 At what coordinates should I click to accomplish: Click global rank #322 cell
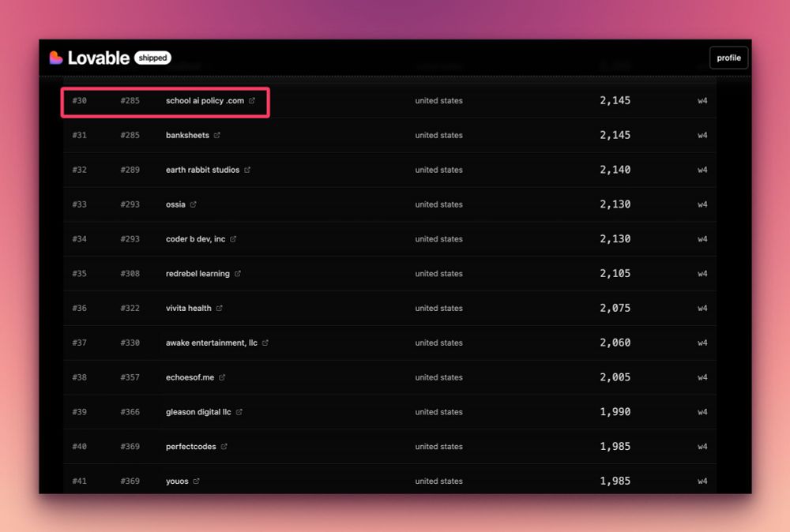click(x=130, y=308)
